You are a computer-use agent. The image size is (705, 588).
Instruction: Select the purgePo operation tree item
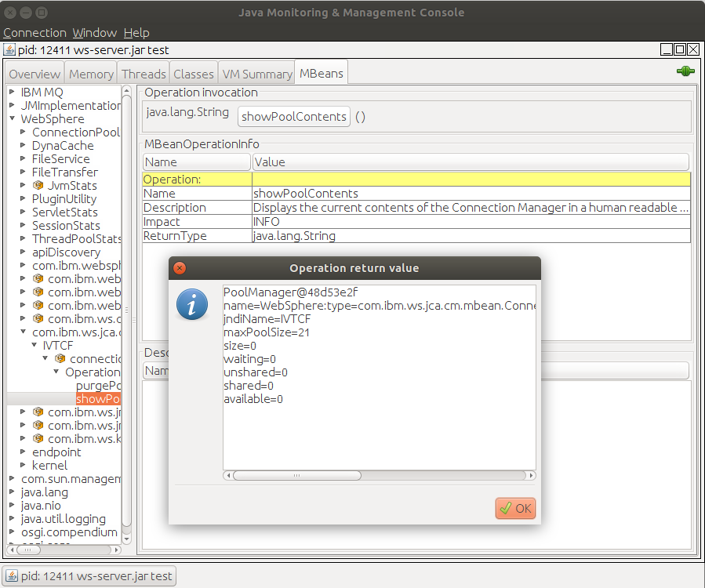[98, 386]
